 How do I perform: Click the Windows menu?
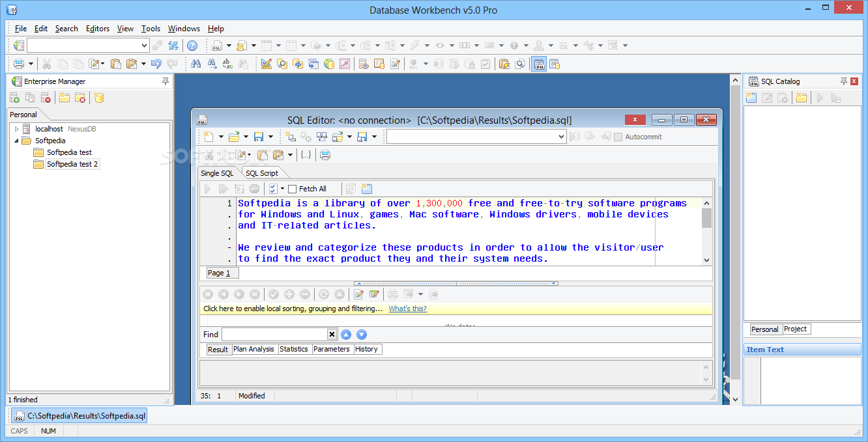(184, 29)
